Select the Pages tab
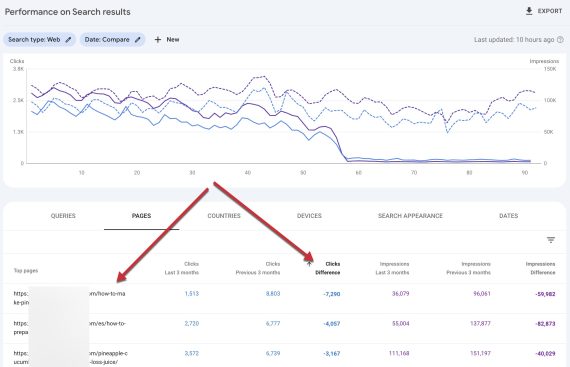The width and height of the screenshot is (570, 367). (141, 216)
